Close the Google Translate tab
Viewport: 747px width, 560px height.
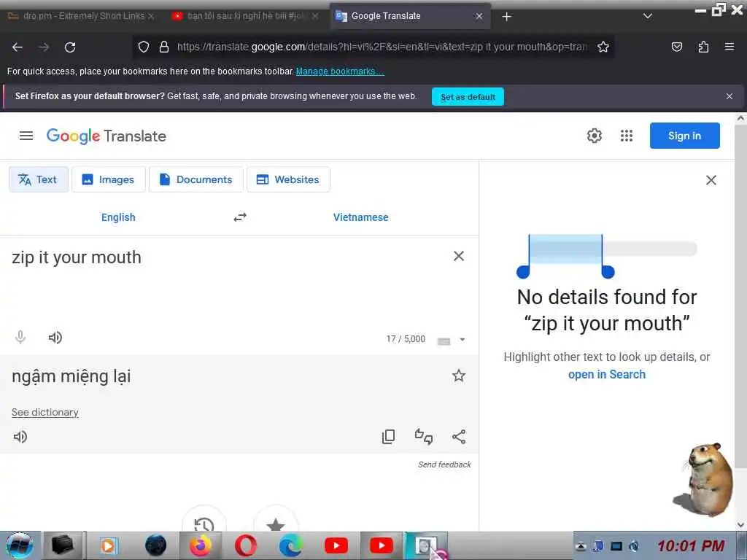[x=479, y=16]
